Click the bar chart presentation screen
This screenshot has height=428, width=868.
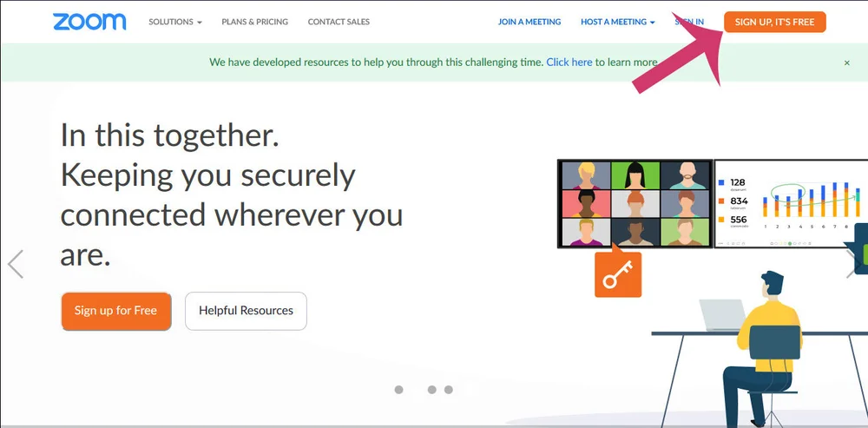(x=791, y=203)
